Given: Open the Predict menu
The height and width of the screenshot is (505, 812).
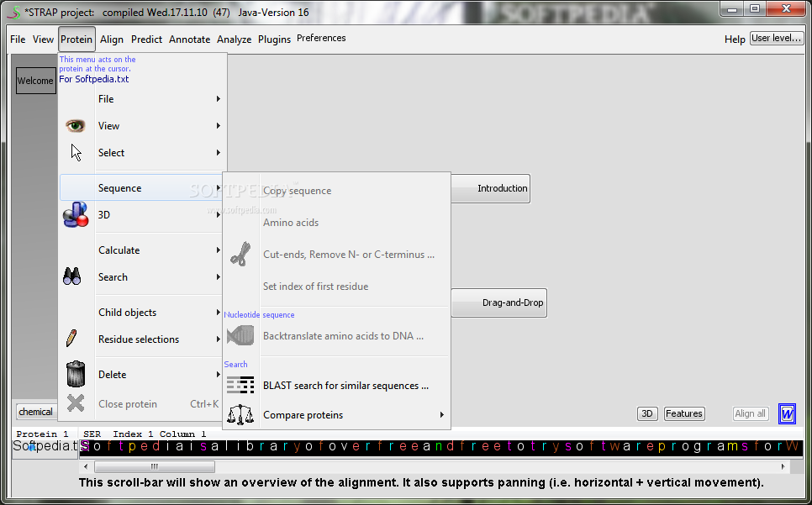Looking at the screenshot, I should (x=146, y=39).
